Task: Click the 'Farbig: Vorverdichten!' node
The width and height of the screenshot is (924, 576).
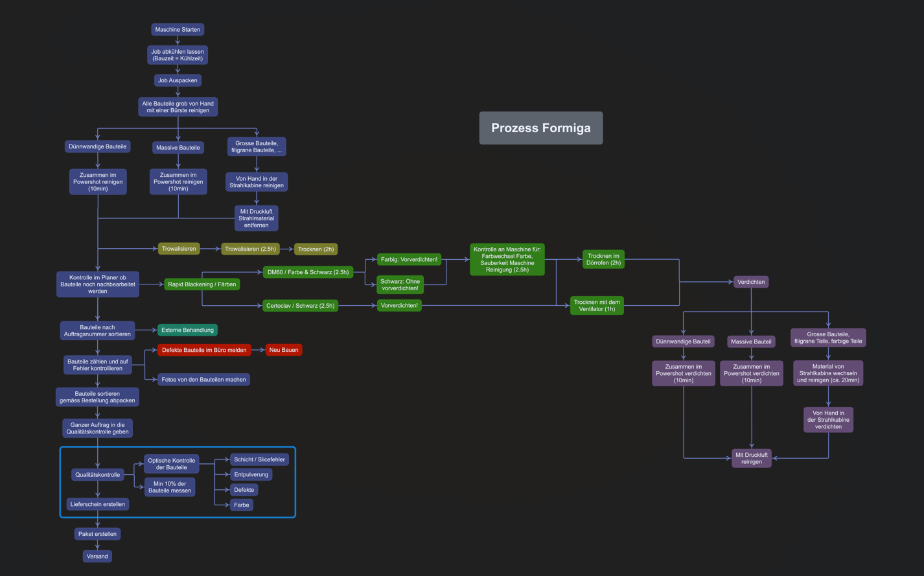Action: click(410, 260)
